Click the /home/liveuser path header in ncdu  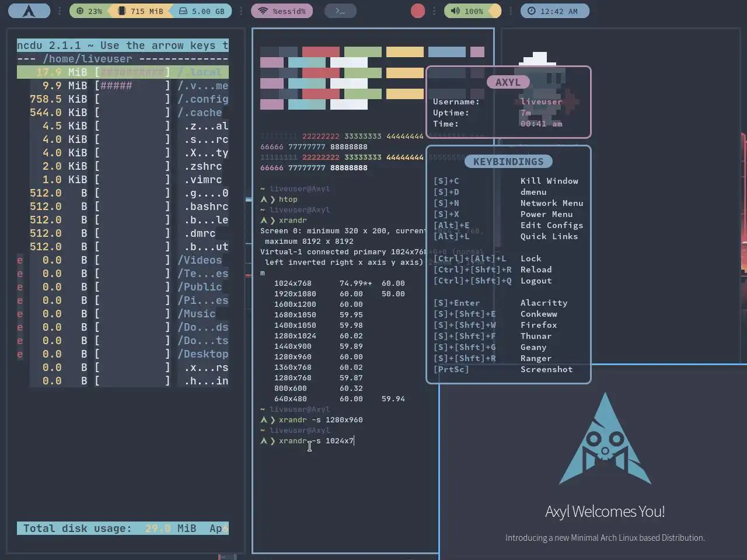(87, 59)
